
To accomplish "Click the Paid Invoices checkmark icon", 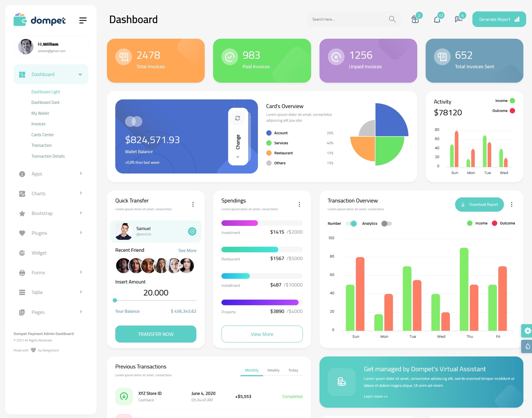I will tap(229, 57).
